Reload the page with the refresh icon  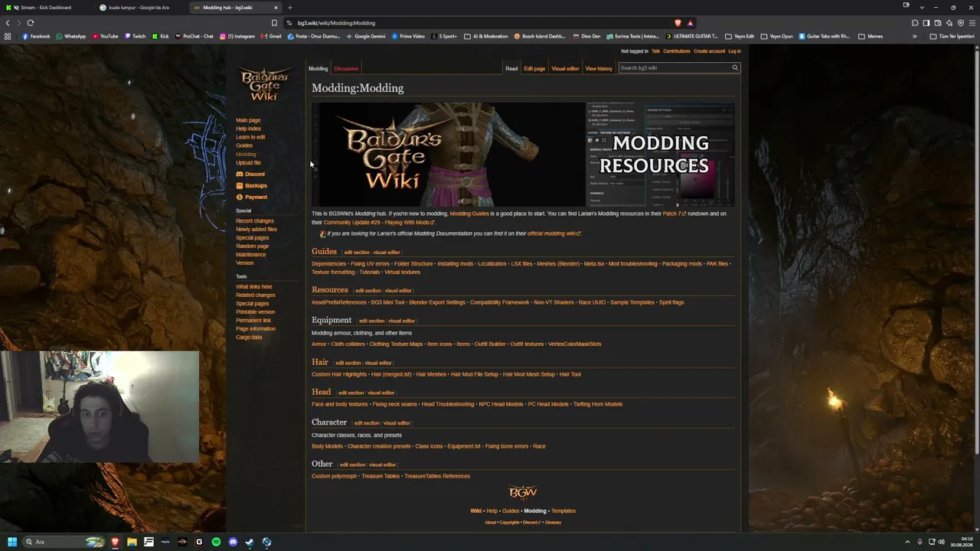(x=31, y=23)
